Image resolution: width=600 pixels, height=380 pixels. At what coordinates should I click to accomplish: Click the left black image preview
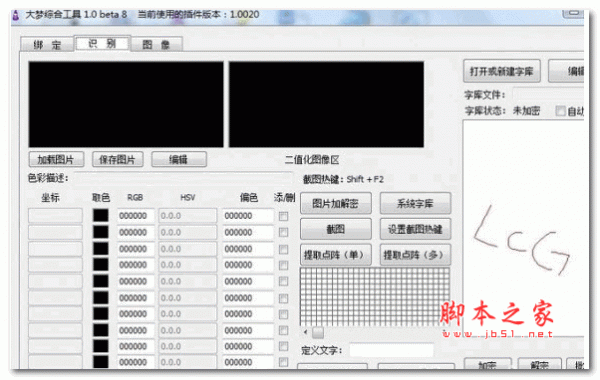point(126,104)
